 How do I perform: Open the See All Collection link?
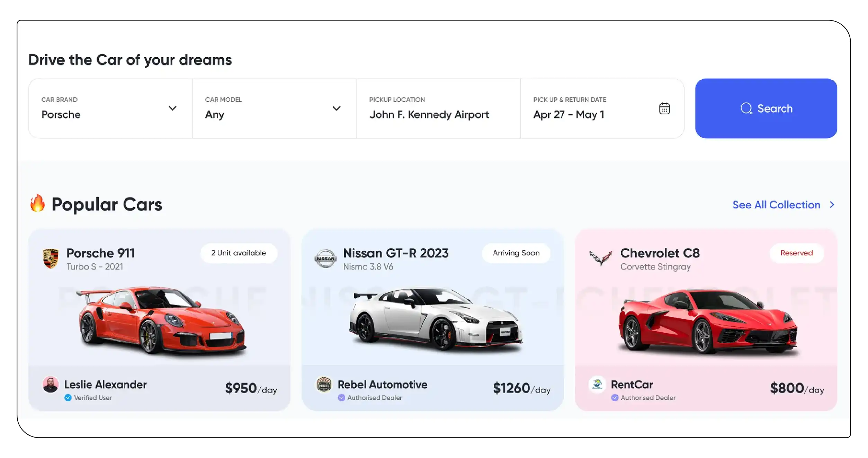click(776, 205)
